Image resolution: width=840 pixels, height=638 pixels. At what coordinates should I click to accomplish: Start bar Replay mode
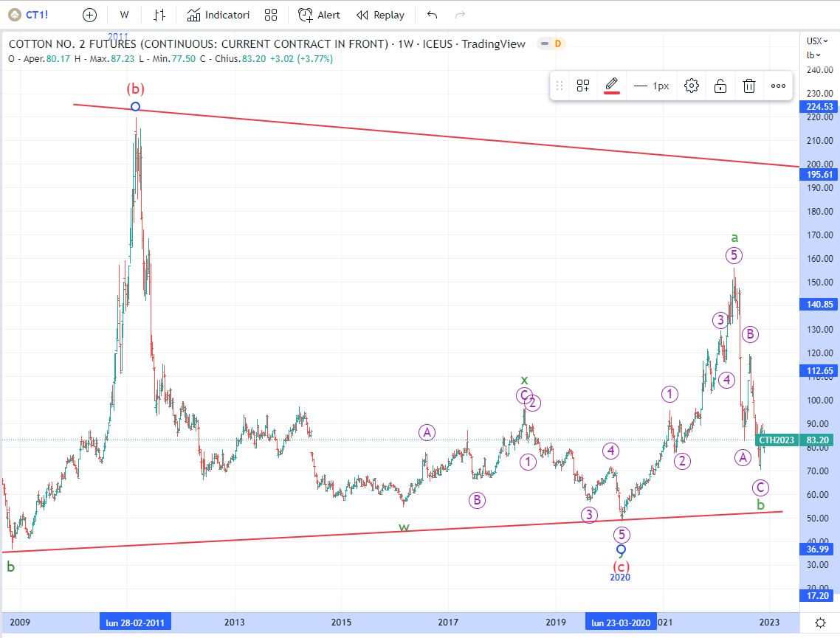[380, 15]
